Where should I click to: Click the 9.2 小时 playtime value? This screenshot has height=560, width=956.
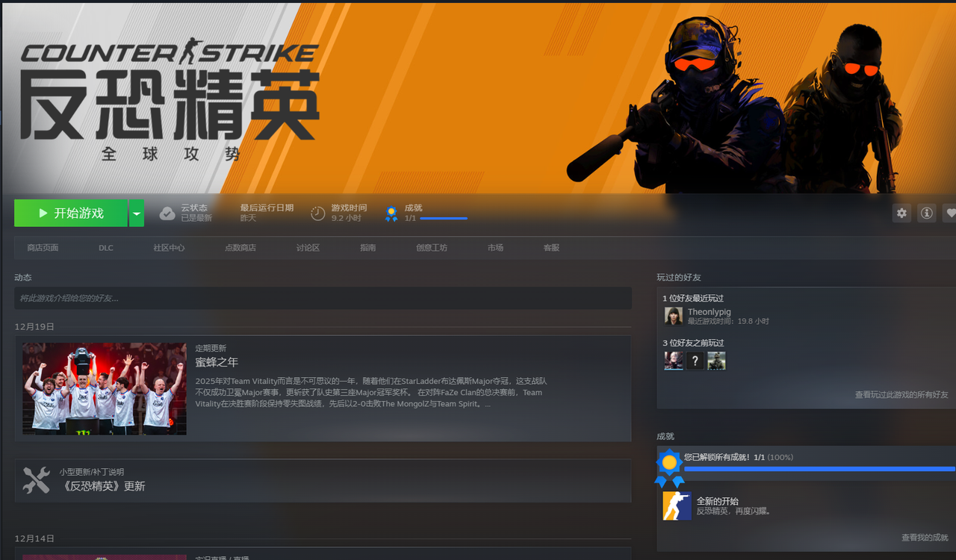pyautogui.click(x=347, y=218)
